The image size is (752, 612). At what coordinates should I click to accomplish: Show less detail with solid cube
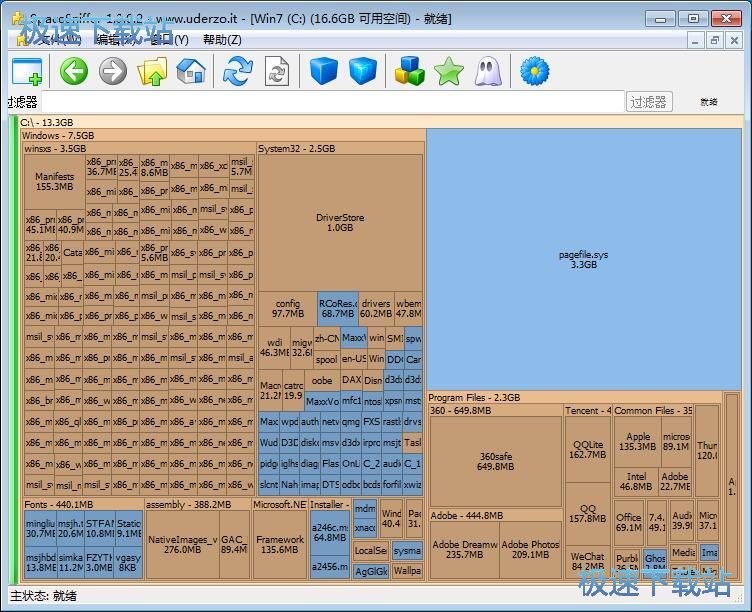pos(324,71)
